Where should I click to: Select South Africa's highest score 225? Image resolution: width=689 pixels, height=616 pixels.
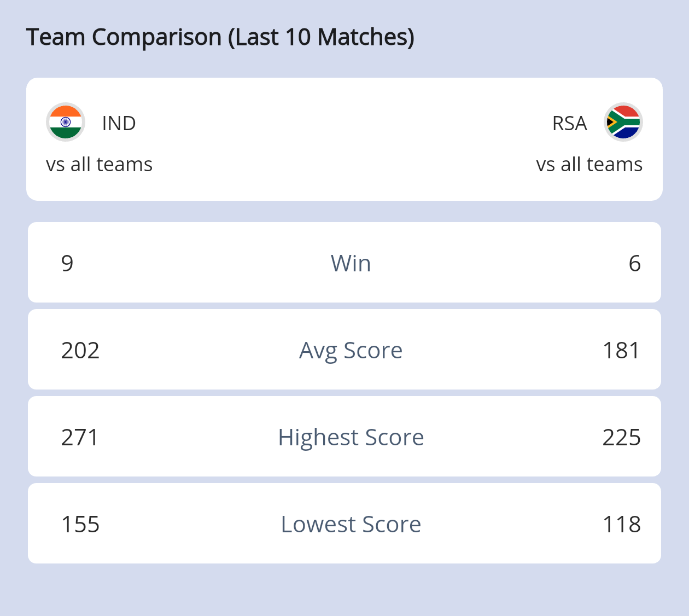[x=621, y=438]
